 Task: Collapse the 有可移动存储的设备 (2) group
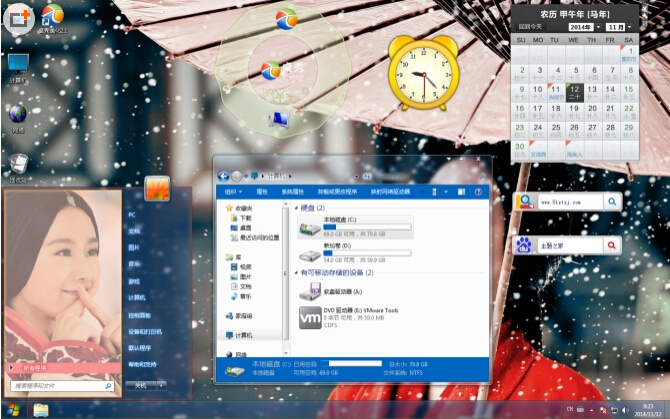coord(297,272)
